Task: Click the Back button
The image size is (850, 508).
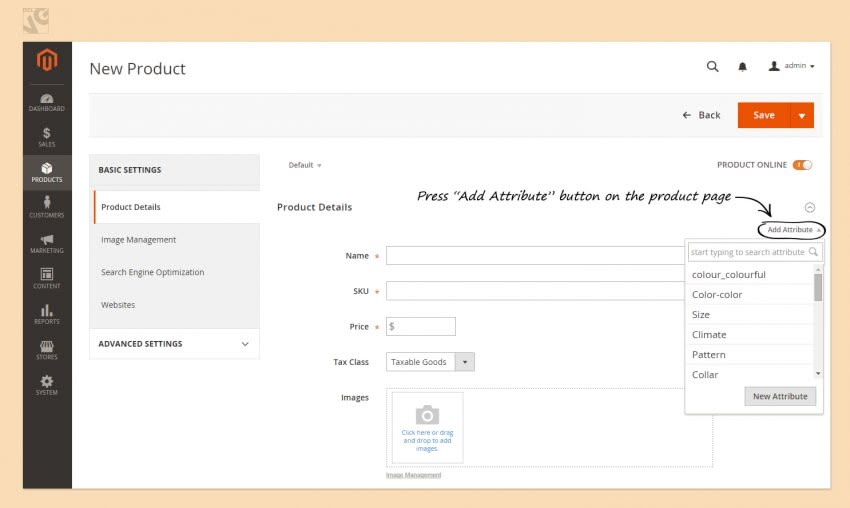Action: coord(701,115)
